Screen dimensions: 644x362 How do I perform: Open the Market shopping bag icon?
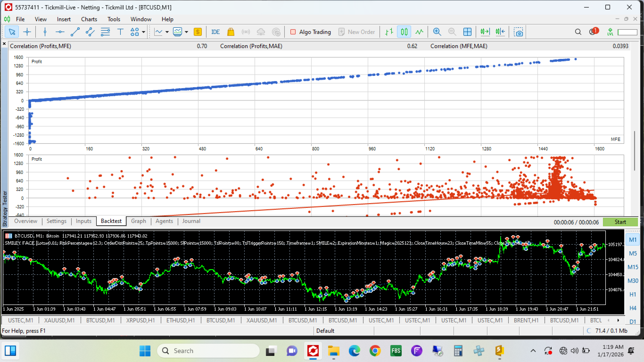pos(231,32)
